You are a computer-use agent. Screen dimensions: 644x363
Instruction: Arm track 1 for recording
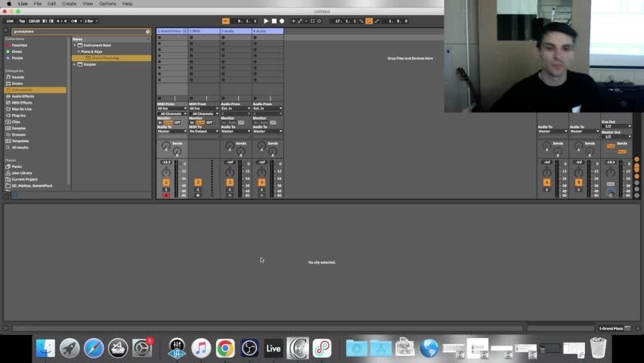pyautogui.click(x=166, y=196)
